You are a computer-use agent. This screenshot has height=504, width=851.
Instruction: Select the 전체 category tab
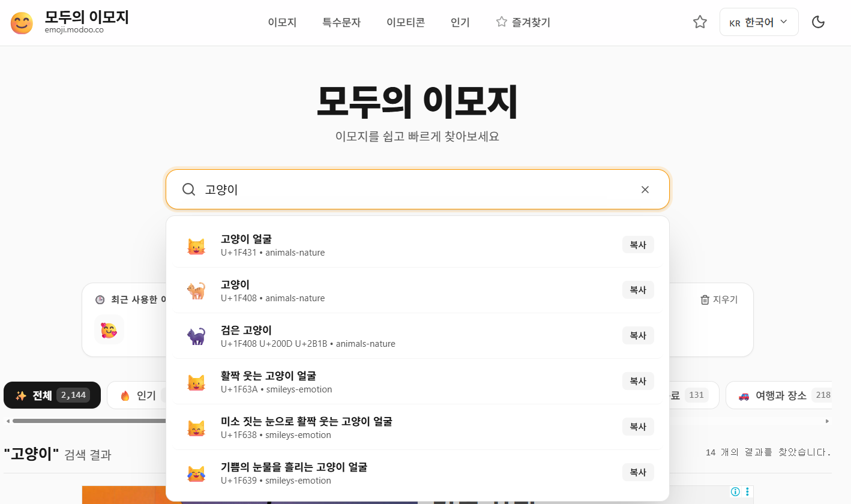click(x=52, y=395)
